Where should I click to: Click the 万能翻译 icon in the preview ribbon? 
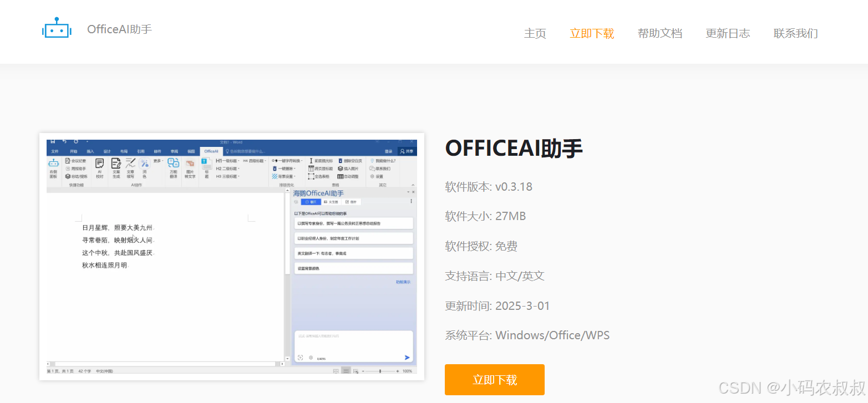[x=173, y=163]
